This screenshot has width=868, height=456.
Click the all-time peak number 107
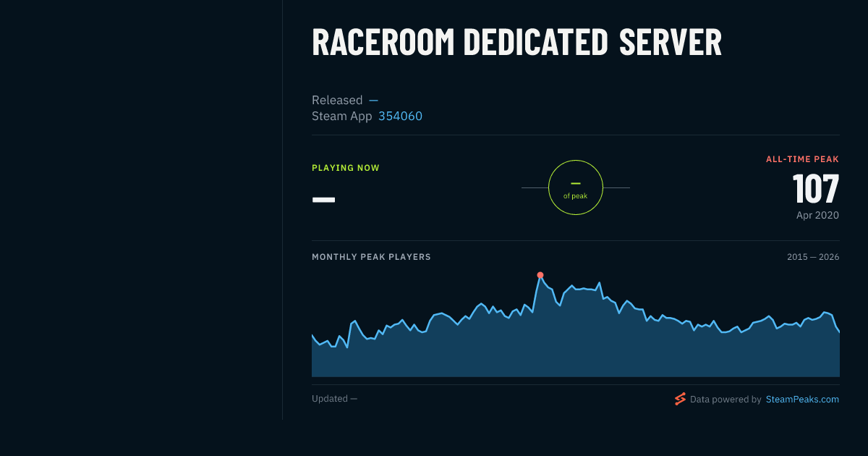[x=816, y=188]
